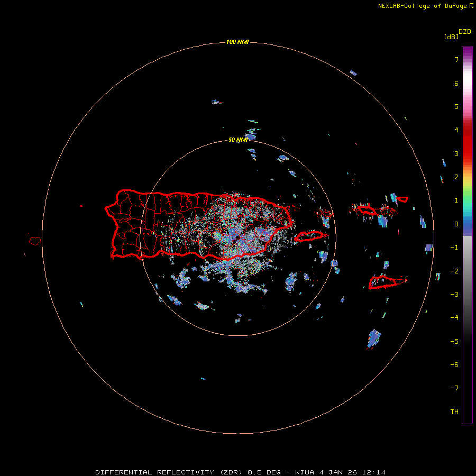Click the 1 dB tick label
The height and width of the screenshot is (476, 476).
click(456, 200)
